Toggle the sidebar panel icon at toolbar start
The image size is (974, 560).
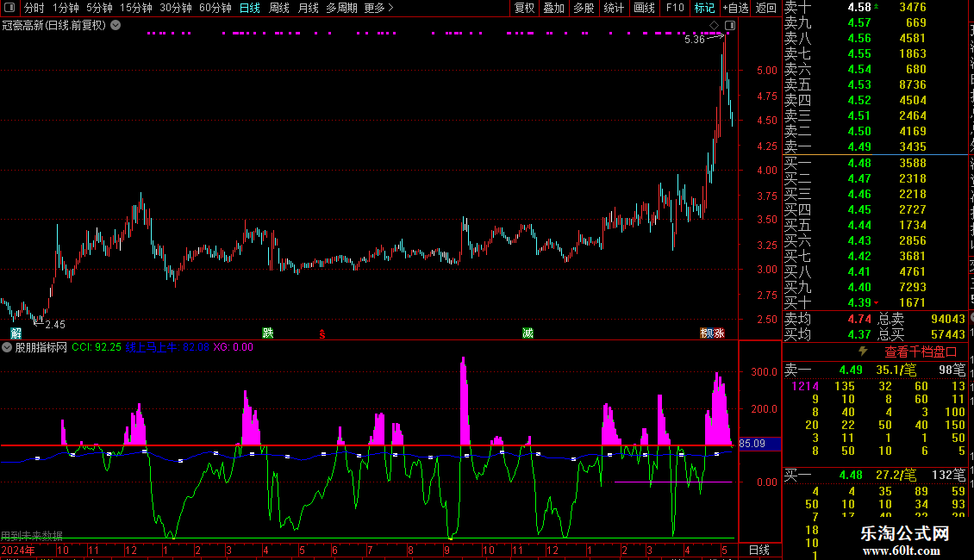[9, 8]
